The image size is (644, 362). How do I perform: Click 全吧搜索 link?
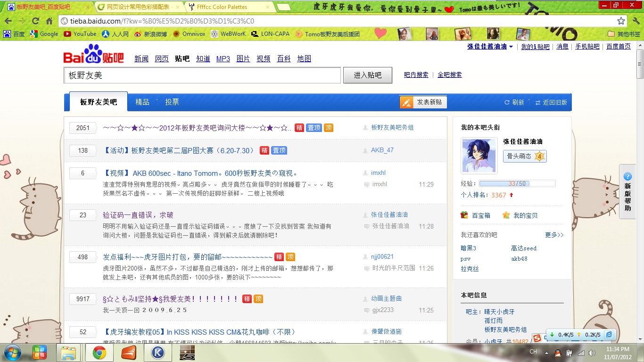click(450, 75)
